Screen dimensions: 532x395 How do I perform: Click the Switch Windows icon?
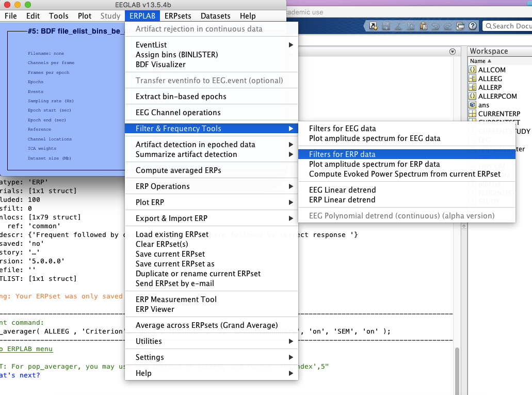click(x=460, y=26)
